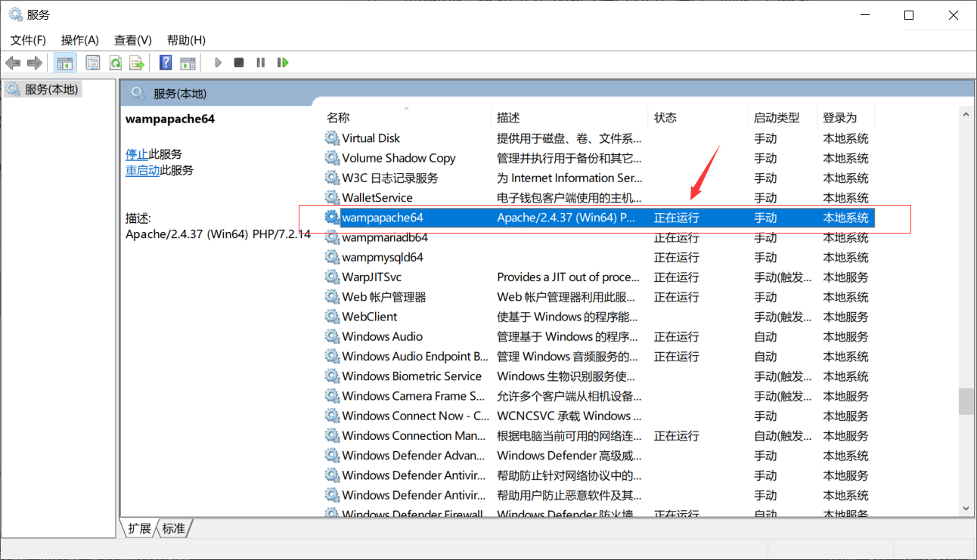
Task: Sort by the 状态 column header
Action: coord(699,118)
